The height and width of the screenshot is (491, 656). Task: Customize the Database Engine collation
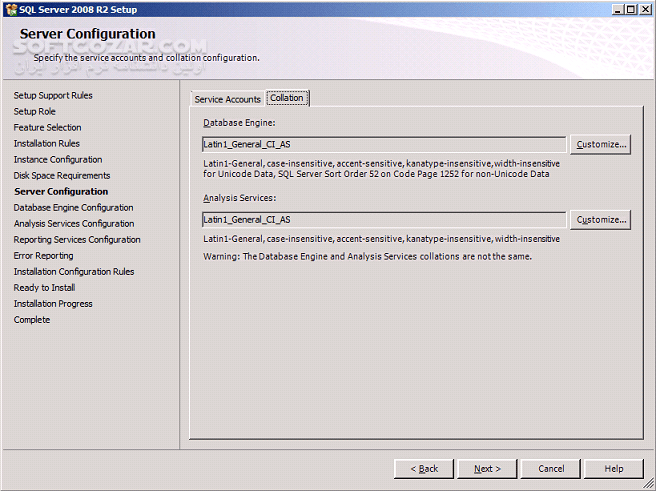(x=601, y=144)
